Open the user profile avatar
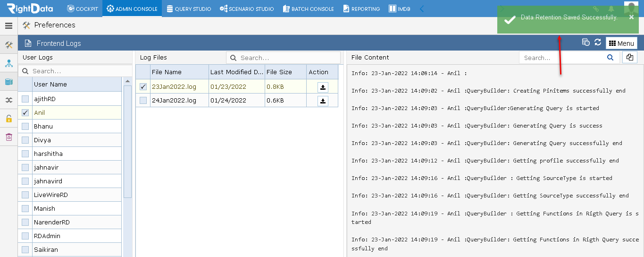This screenshot has width=644, height=257. coord(631,8)
